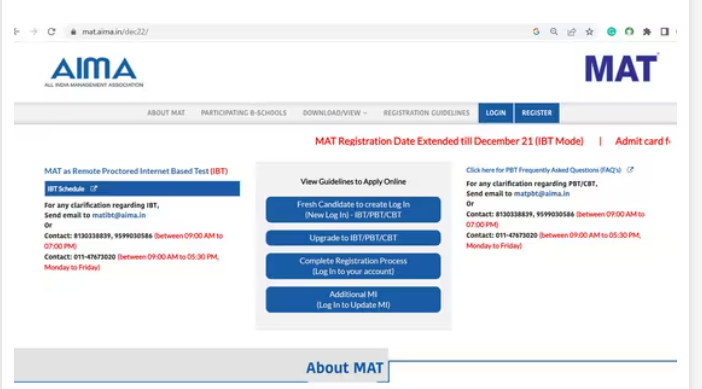Open the IBT Schedule bar
The height and width of the screenshot is (389, 702).
tap(142, 188)
